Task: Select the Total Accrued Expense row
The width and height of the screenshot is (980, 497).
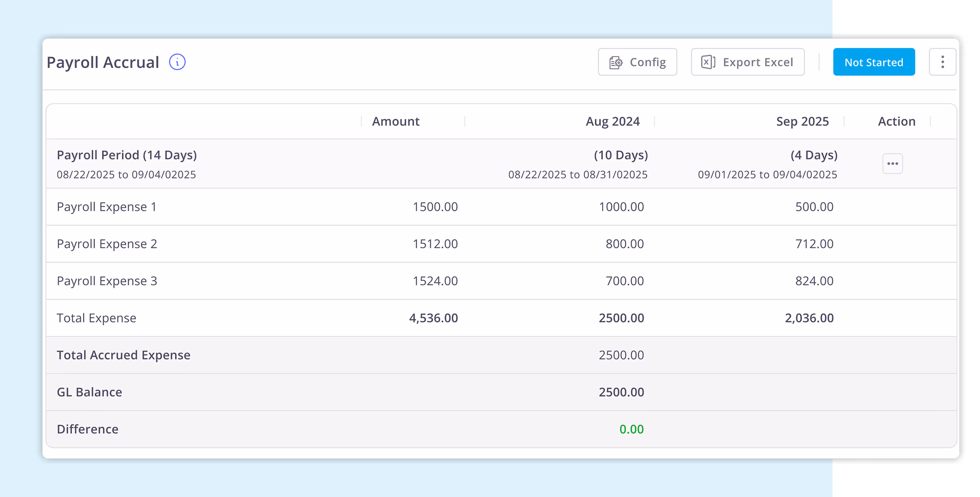Action: (123, 355)
